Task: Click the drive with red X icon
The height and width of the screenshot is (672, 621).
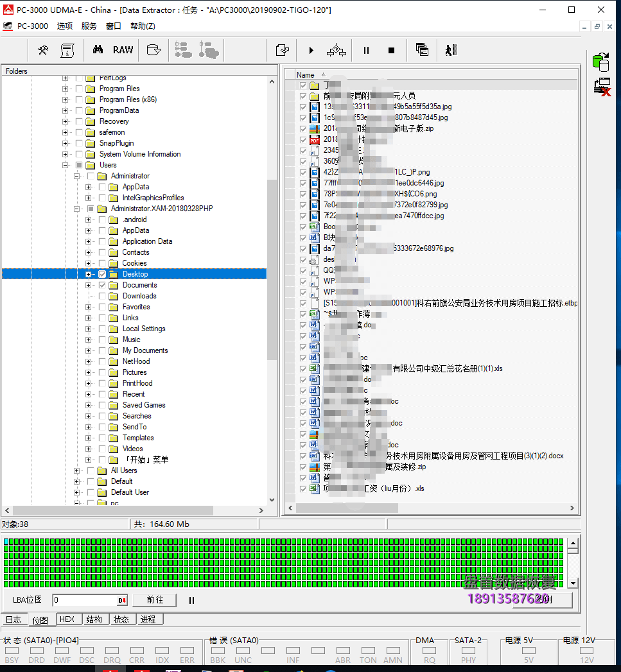Action: point(602,87)
